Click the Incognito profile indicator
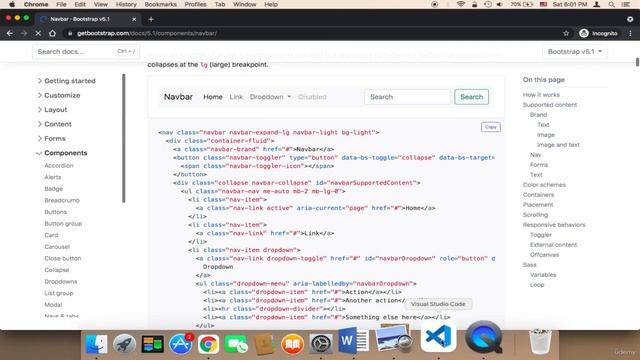 click(x=598, y=33)
